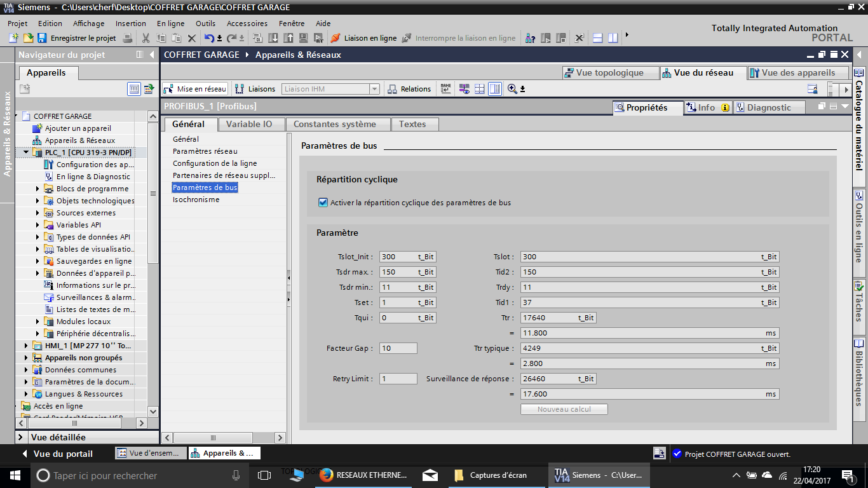Click the Liaison en ligne (go online) icon
The image size is (868, 488).
tap(336, 38)
